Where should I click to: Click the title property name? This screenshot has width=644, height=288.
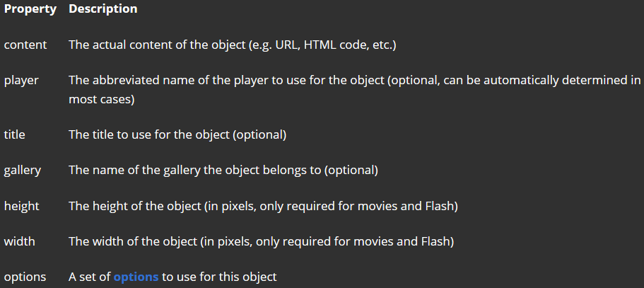15,134
